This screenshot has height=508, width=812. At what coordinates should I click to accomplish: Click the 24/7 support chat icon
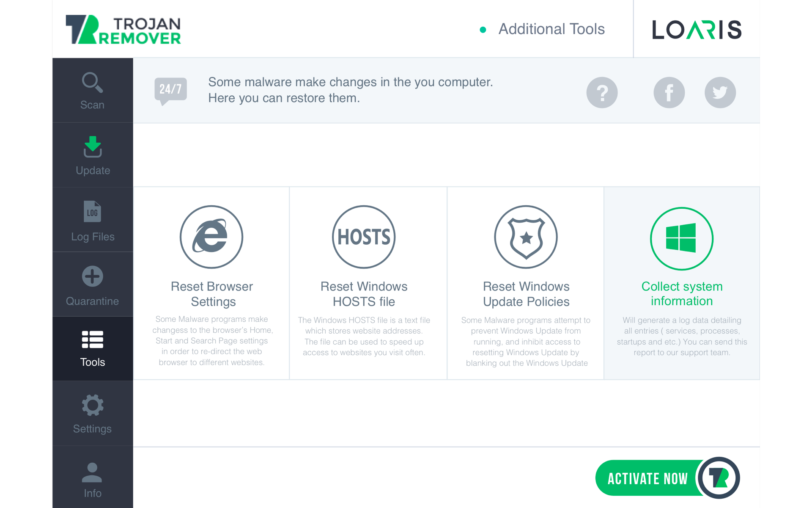coord(170,90)
